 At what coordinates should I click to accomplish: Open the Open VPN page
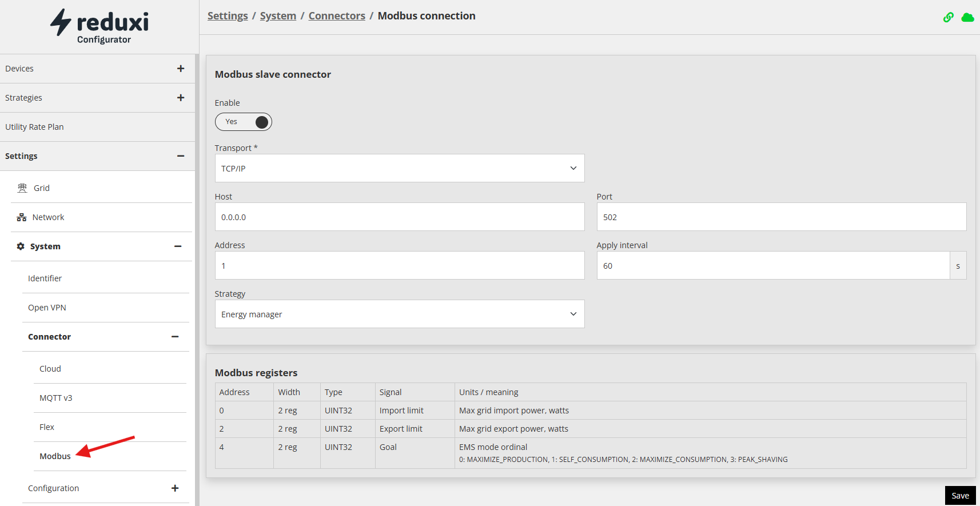point(106,308)
